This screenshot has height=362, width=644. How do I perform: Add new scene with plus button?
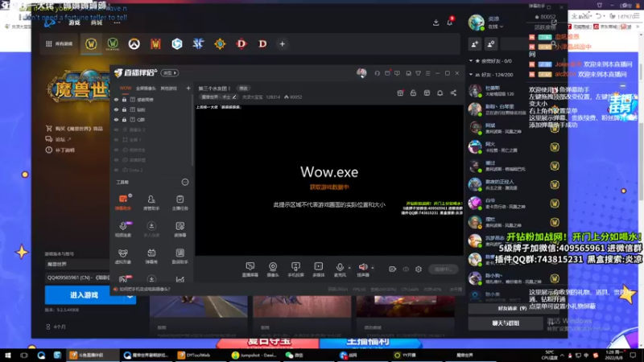coord(188,88)
